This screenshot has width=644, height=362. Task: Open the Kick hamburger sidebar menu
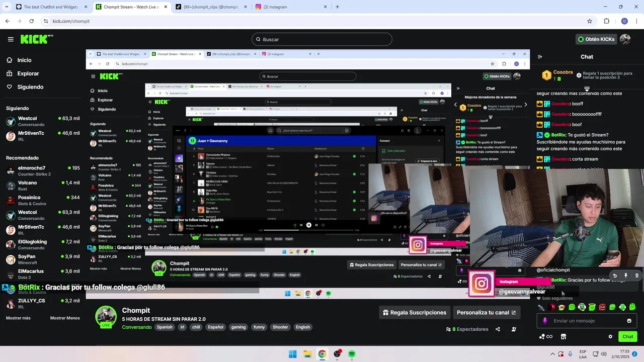(x=11, y=39)
